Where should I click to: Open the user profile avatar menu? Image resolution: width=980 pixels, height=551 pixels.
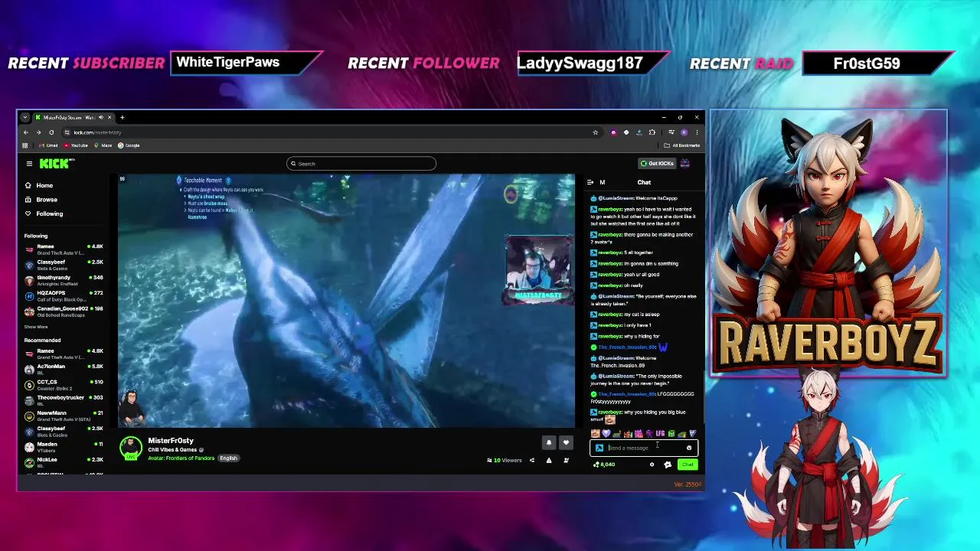click(x=685, y=163)
